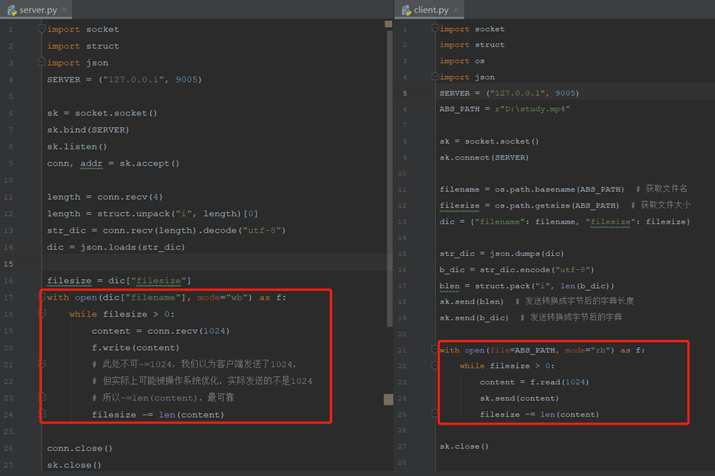This screenshot has height=476, width=715.
Task: Click the server.py editor vertical scrollbar
Action: tap(389, 178)
